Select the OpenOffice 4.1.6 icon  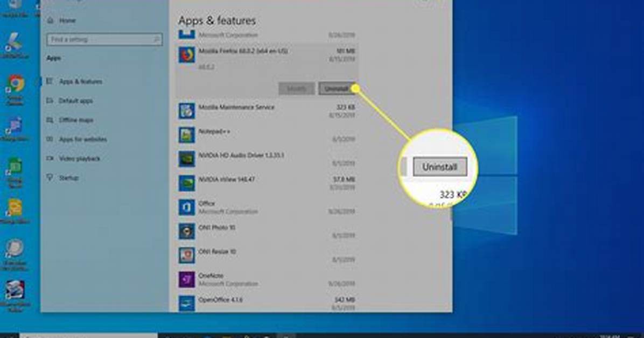point(186,304)
